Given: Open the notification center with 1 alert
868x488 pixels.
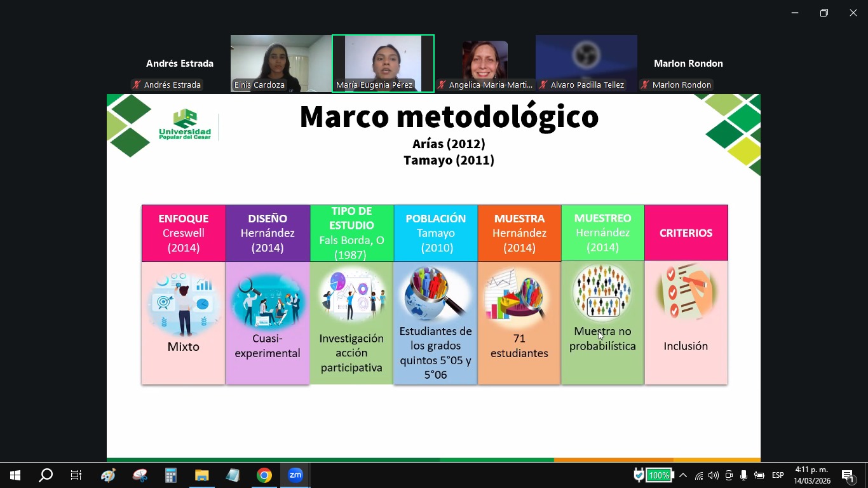Looking at the screenshot, I should point(848,475).
